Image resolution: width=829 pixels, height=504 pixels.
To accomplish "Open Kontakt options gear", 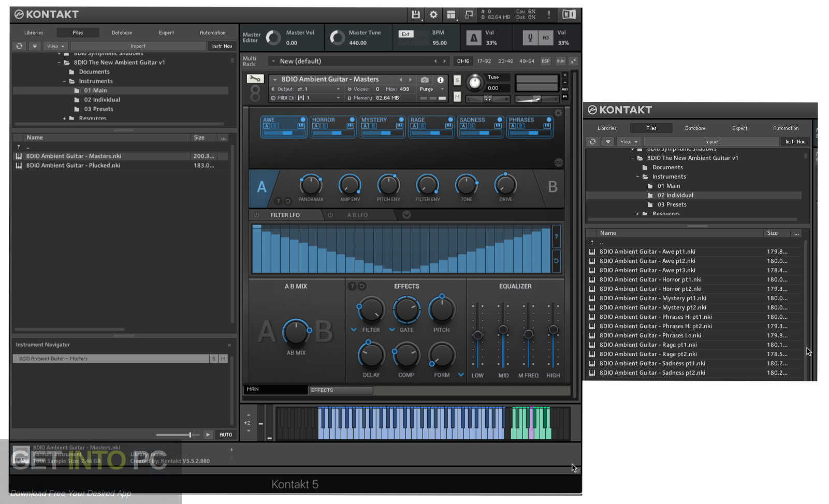I will (433, 14).
